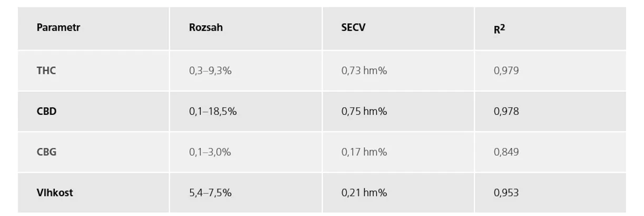Select the THC row label

click(46, 71)
